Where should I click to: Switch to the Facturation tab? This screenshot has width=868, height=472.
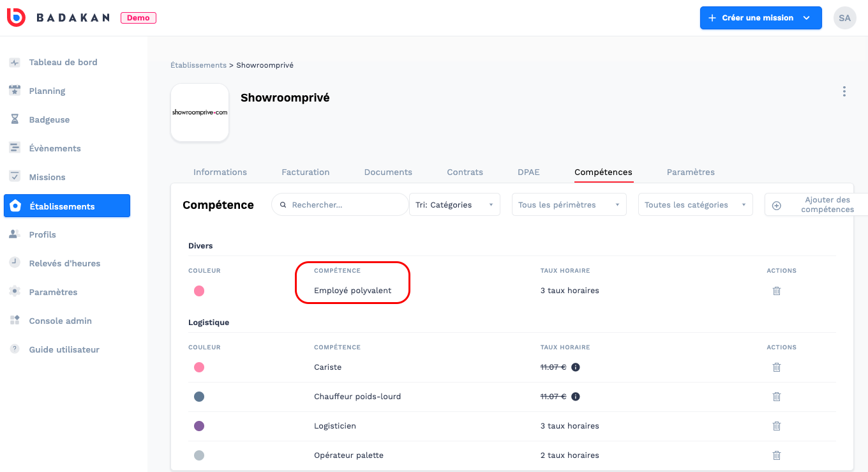(x=306, y=172)
